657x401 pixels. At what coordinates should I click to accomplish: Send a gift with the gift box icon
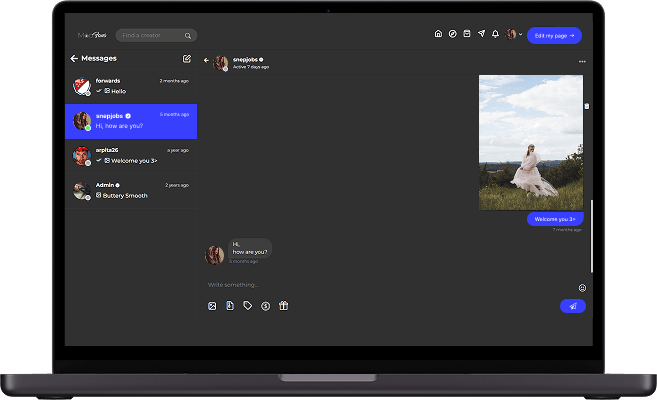283,306
